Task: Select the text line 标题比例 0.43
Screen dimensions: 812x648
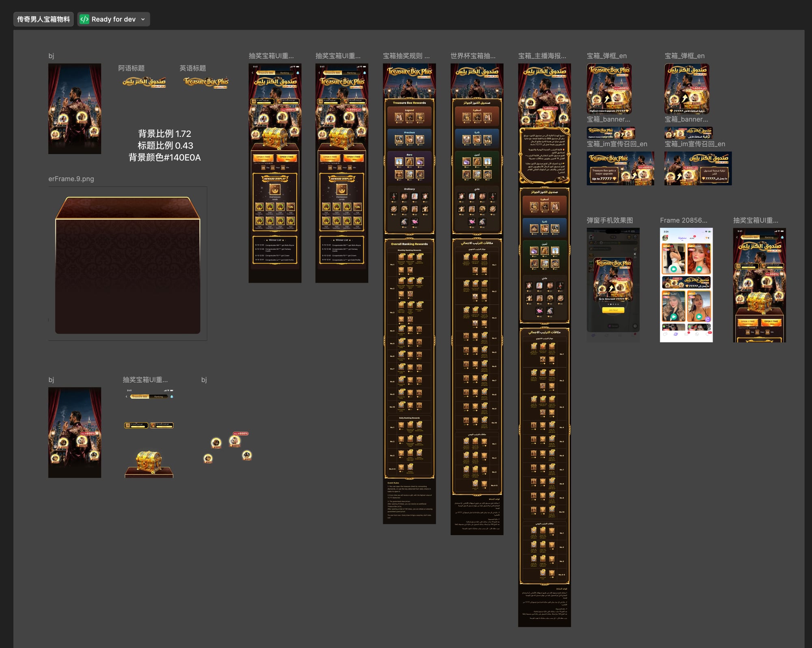Action: click(x=165, y=145)
